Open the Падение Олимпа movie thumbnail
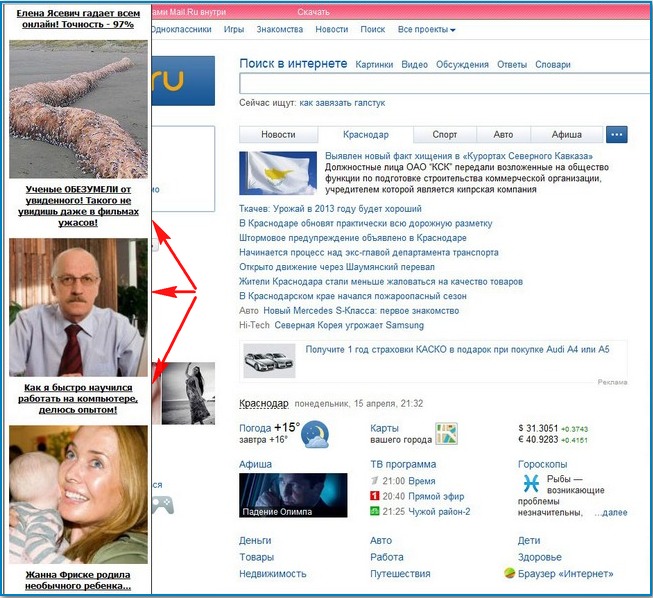This screenshot has height=598, width=653. click(293, 495)
